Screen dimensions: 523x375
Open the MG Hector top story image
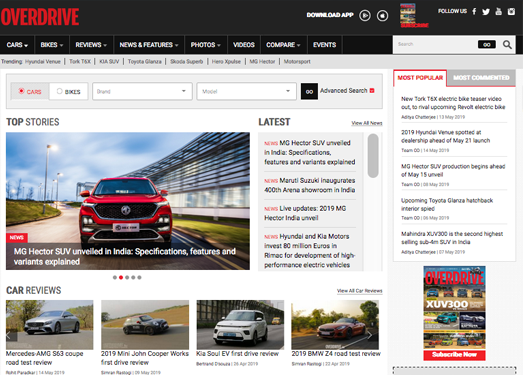(128, 201)
